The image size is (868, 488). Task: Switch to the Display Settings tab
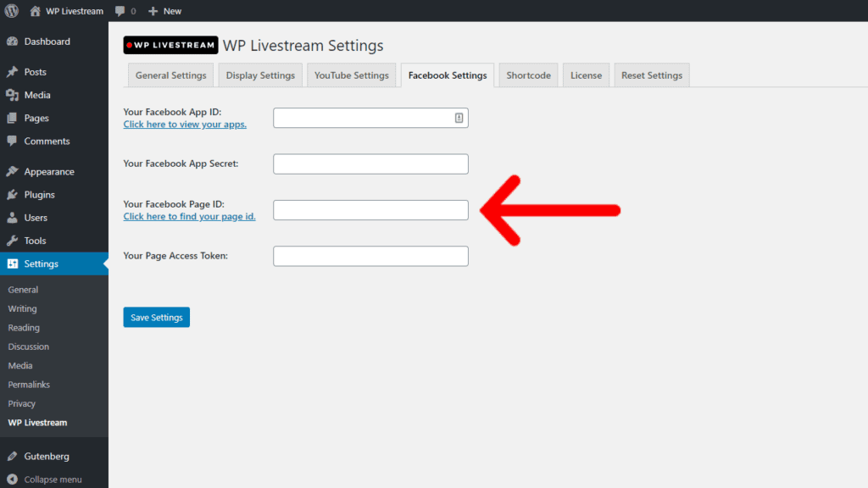coord(260,75)
